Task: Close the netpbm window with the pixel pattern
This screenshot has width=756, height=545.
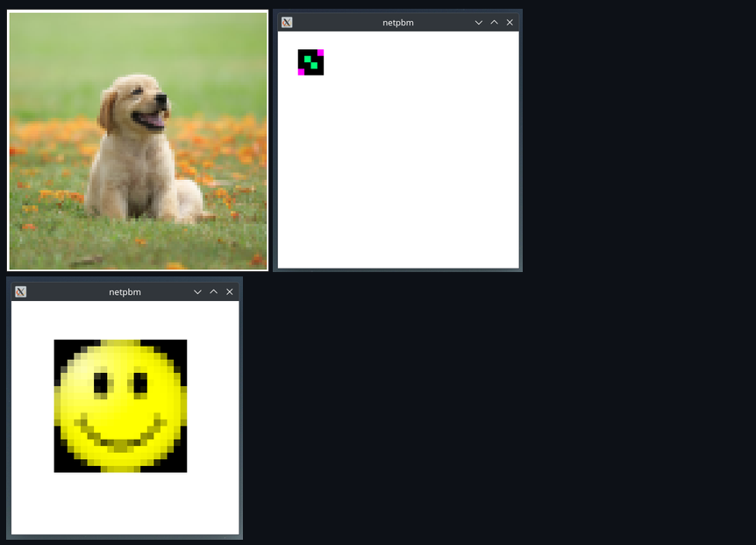Action: pos(510,23)
